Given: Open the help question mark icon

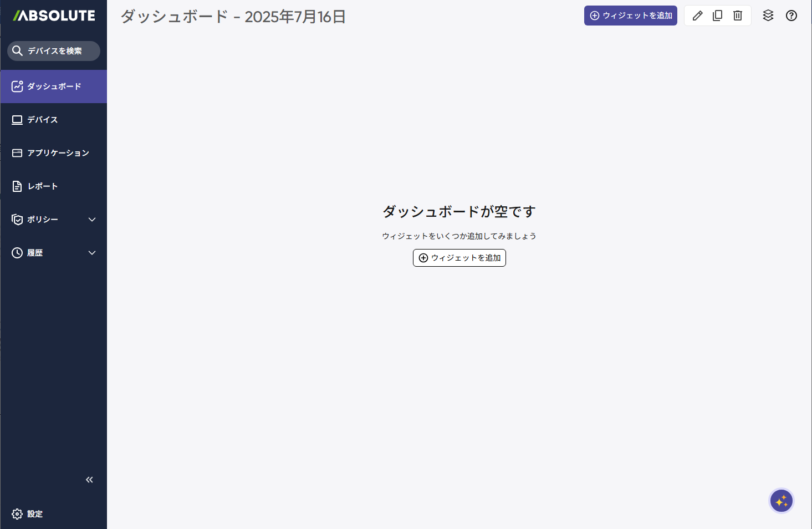Looking at the screenshot, I should (x=791, y=16).
